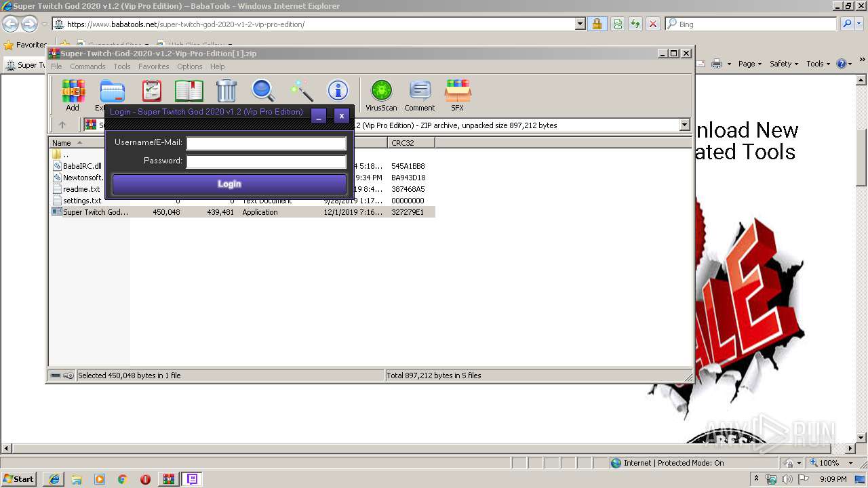Select the Super Twitch God application row

point(243,212)
